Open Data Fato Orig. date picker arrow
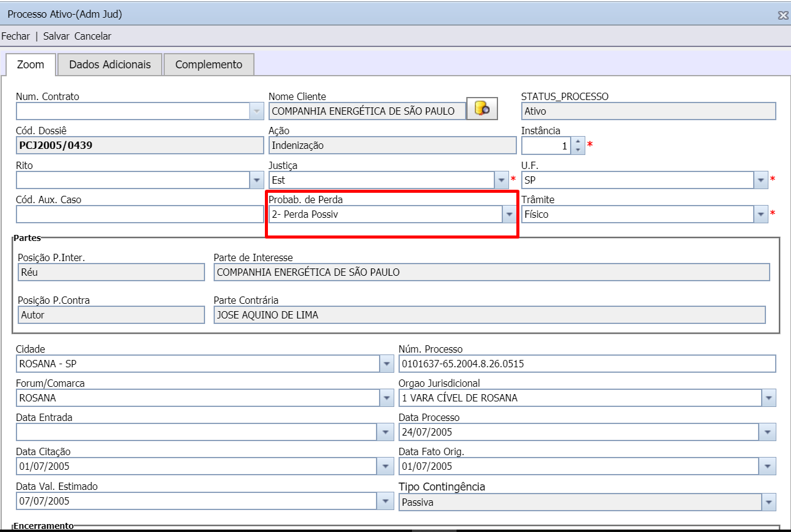Viewport: 791px width, 532px height. tap(767, 466)
